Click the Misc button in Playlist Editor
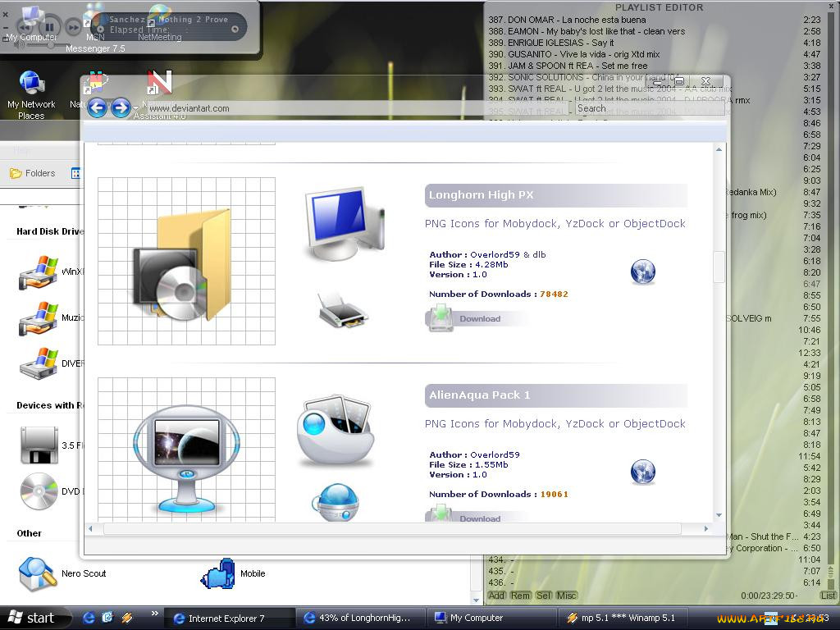Screen dimensions: 840x630 566,596
